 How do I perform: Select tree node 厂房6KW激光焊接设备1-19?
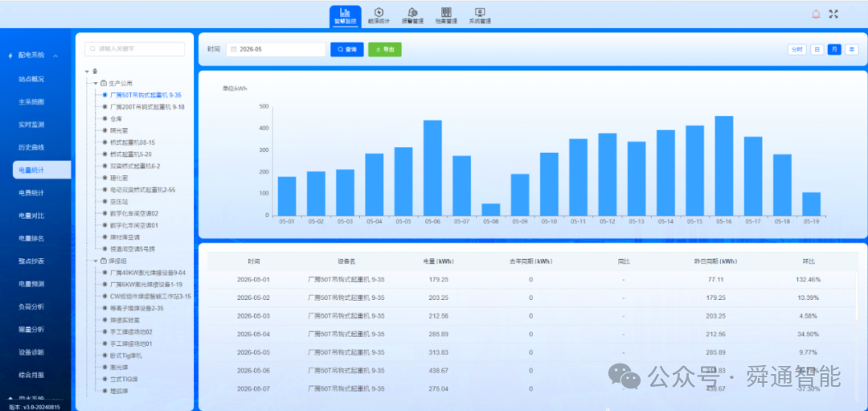click(146, 284)
